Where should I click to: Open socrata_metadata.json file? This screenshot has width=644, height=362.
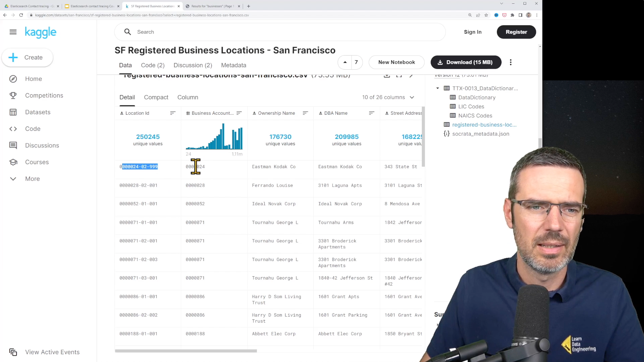click(x=480, y=134)
